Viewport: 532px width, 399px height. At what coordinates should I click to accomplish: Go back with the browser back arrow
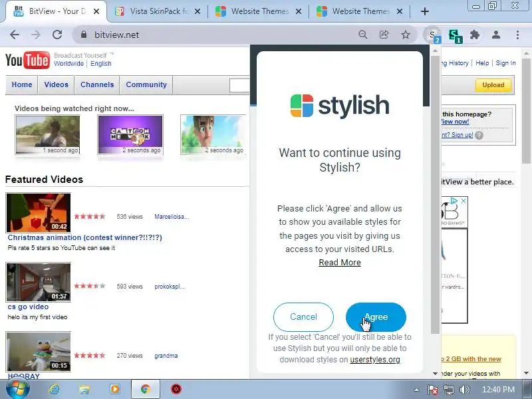click(x=15, y=35)
